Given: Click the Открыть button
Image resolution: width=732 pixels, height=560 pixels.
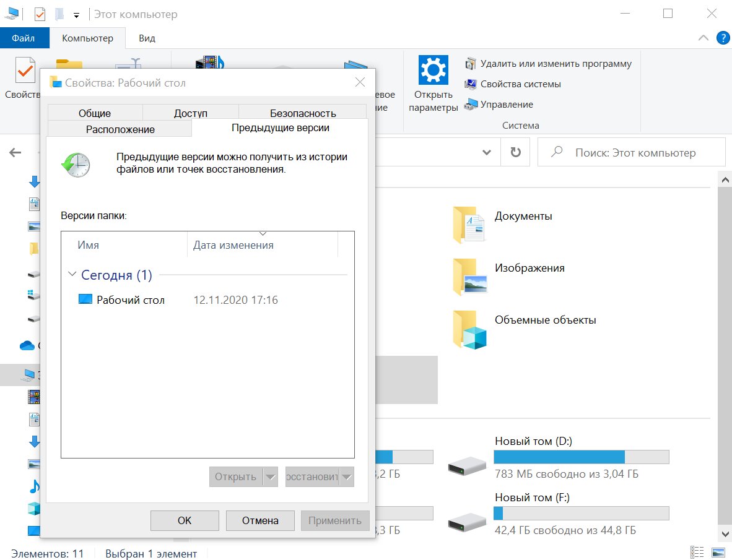Looking at the screenshot, I should coord(236,476).
